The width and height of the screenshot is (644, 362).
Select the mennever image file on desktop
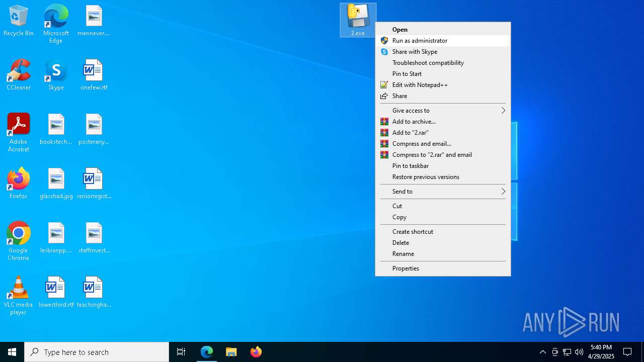[x=94, y=21]
